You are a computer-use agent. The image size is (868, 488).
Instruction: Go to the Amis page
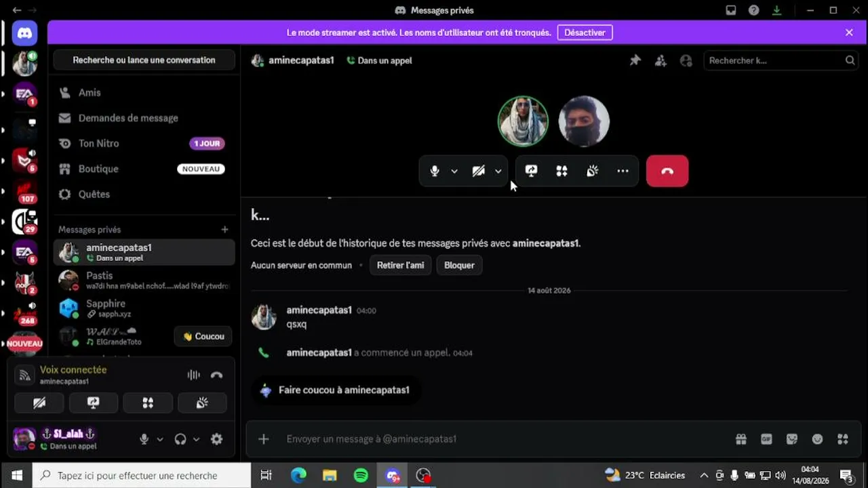tap(144, 93)
